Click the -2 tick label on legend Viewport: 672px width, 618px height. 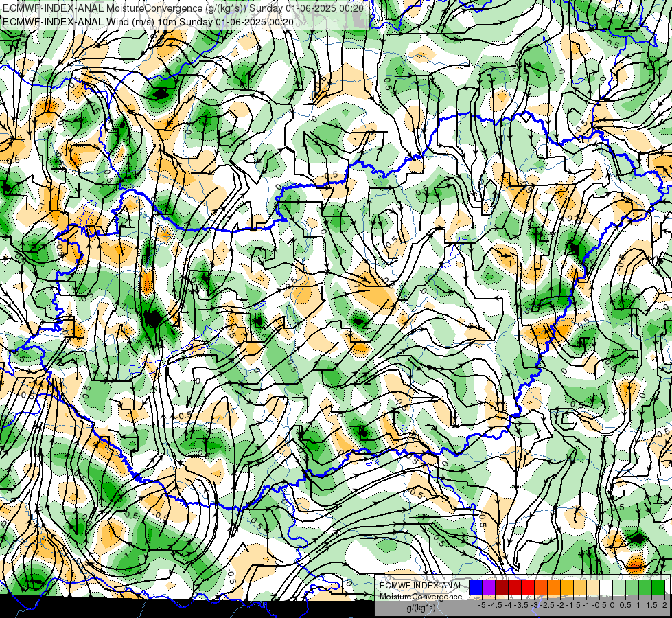pyautogui.click(x=560, y=605)
